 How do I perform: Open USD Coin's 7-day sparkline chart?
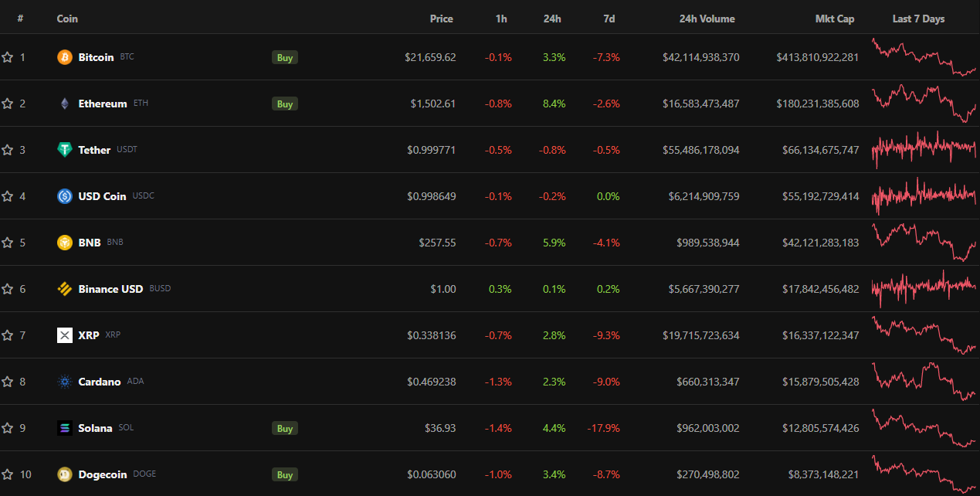click(924, 196)
